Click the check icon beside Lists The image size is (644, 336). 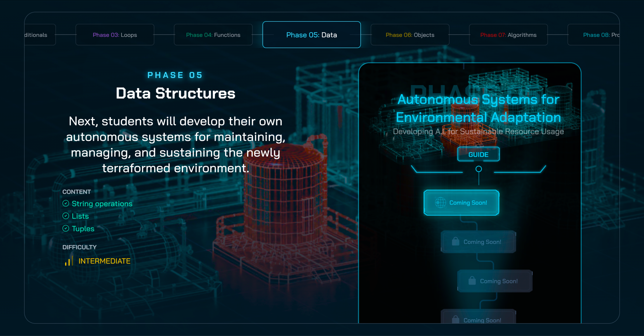(x=66, y=216)
